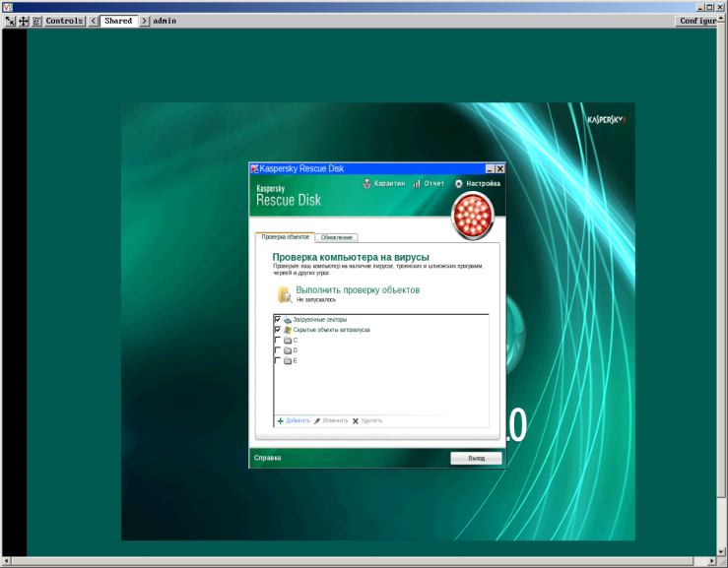Open Справка help link

pyautogui.click(x=267, y=458)
